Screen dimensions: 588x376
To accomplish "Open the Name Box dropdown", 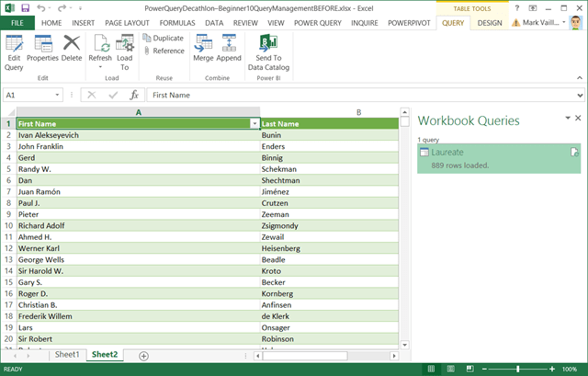I will (x=58, y=95).
